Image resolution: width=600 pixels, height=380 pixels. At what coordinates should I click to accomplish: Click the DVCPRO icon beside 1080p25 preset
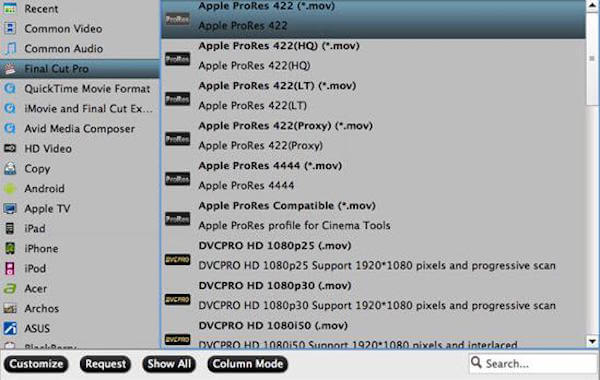coord(178,259)
